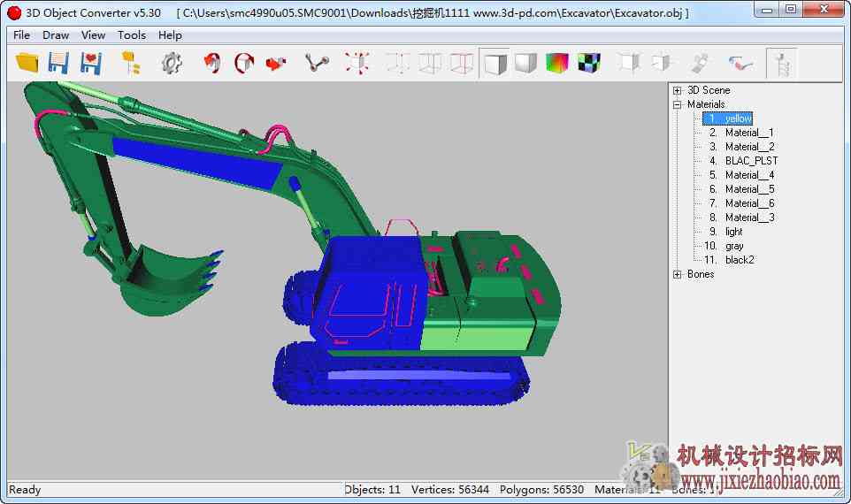Select the checkered texture cube icon
Screen dimensions: 851x504
click(x=589, y=63)
